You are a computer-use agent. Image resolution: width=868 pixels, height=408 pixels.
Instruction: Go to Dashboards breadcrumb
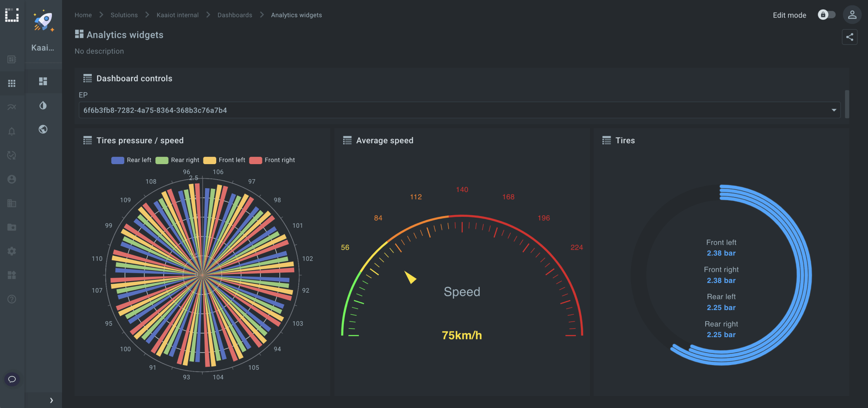(x=235, y=15)
